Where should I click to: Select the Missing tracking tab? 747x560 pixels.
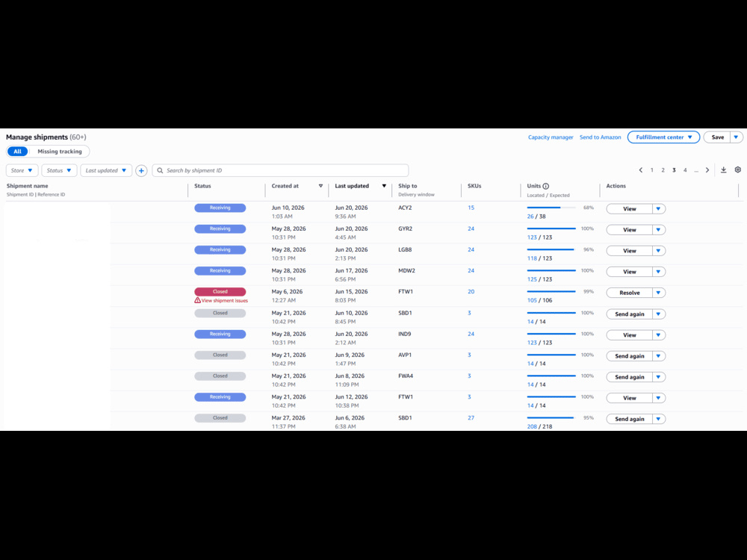point(60,152)
